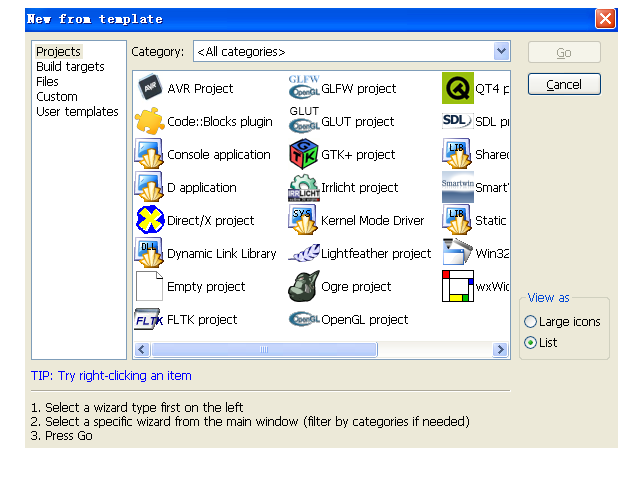
Task: Select the QT4 project green icon
Action: click(458, 88)
